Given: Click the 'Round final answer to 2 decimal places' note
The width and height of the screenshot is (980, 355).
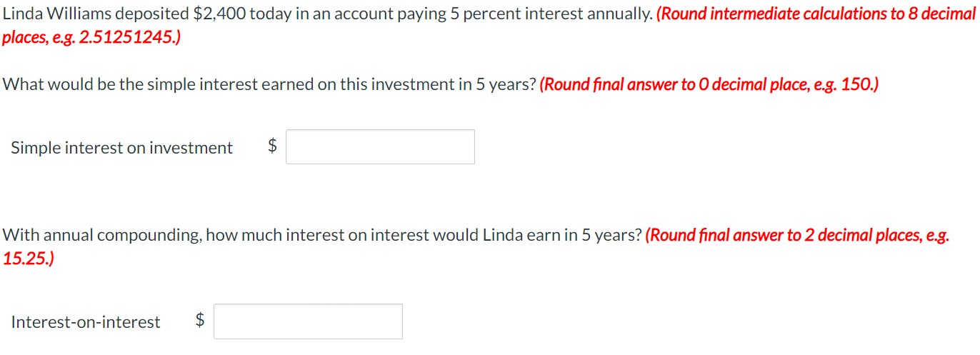Looking at the screenshot, I should click(x=476, y=246).
